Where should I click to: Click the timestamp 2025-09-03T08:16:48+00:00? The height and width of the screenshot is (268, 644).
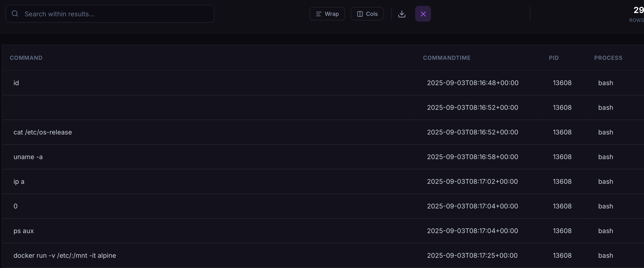click(x=472, y=83)
